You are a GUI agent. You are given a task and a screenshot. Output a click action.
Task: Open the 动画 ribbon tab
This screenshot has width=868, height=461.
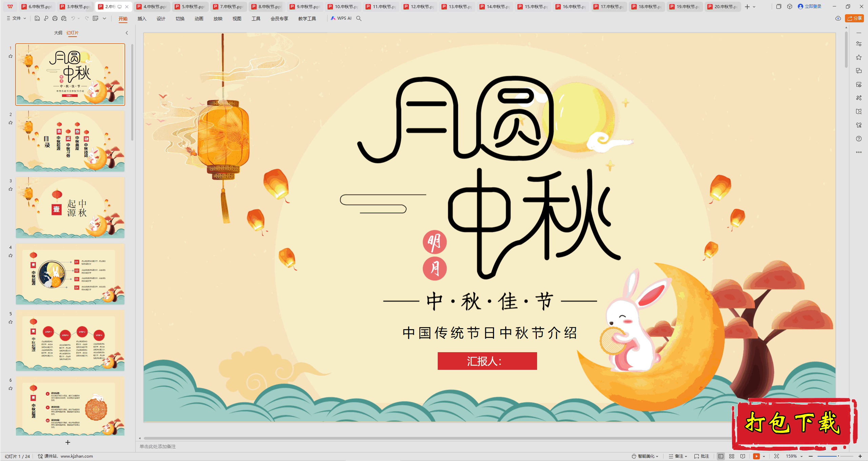point(199,19)
